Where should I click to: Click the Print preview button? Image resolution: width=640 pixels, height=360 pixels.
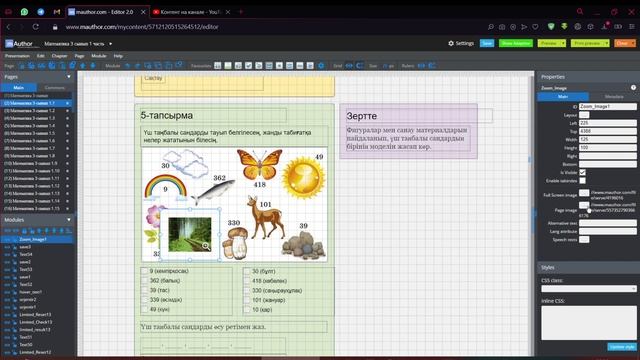[587, 43]
